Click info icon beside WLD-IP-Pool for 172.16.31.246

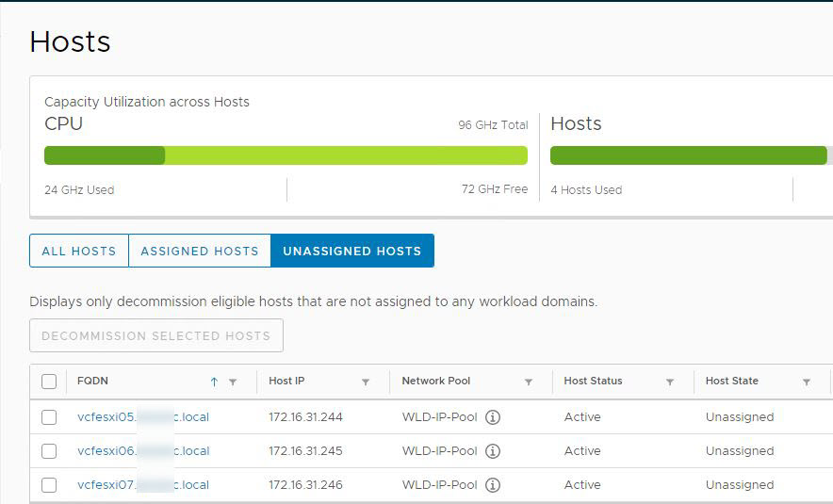click(x=493, y=485)
